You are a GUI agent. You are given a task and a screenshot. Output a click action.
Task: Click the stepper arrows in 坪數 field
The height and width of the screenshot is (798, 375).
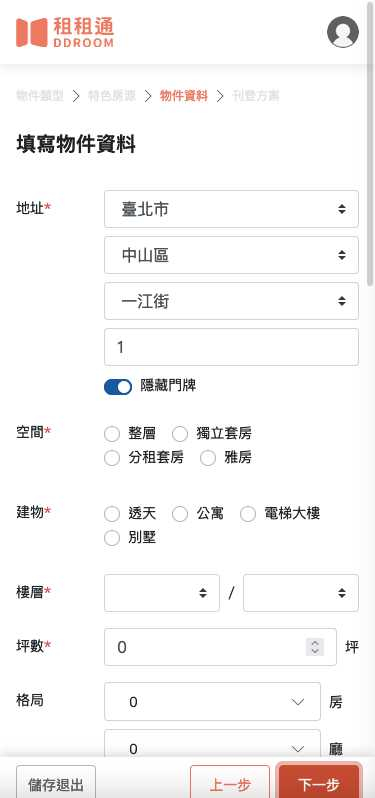pyautogui.click(x=315, y=647)
